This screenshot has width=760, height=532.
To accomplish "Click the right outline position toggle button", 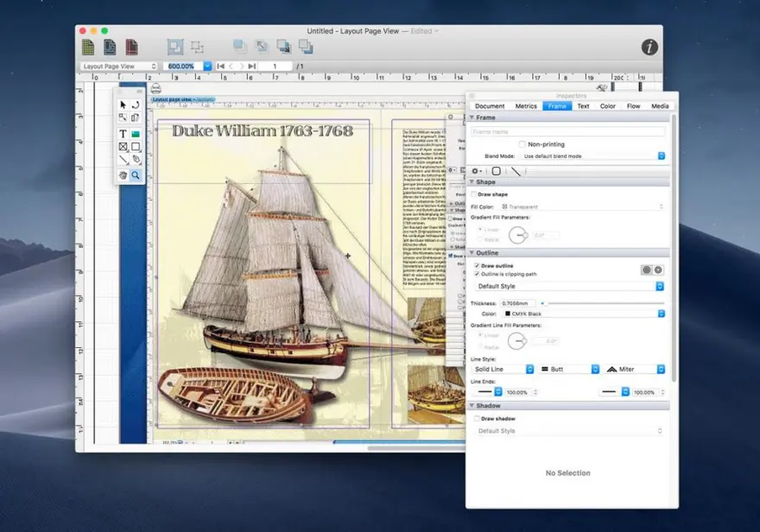I will 658,269.
